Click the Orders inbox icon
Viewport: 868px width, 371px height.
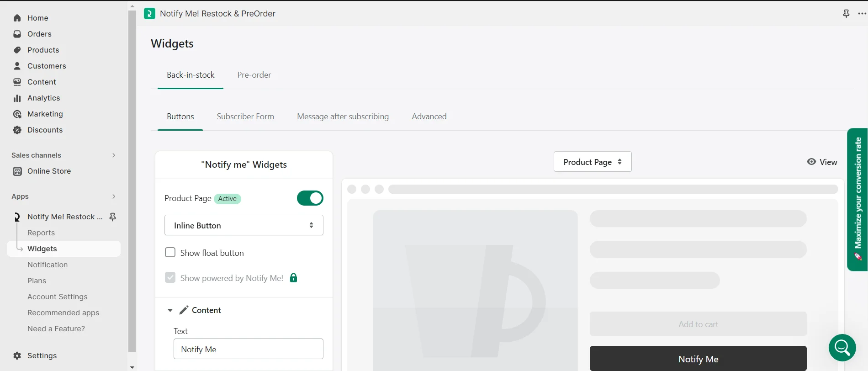[x=17, y=34]
